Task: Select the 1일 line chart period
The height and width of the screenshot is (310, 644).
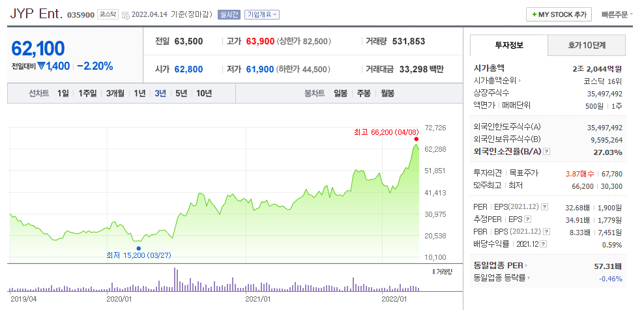Action: 63,93
